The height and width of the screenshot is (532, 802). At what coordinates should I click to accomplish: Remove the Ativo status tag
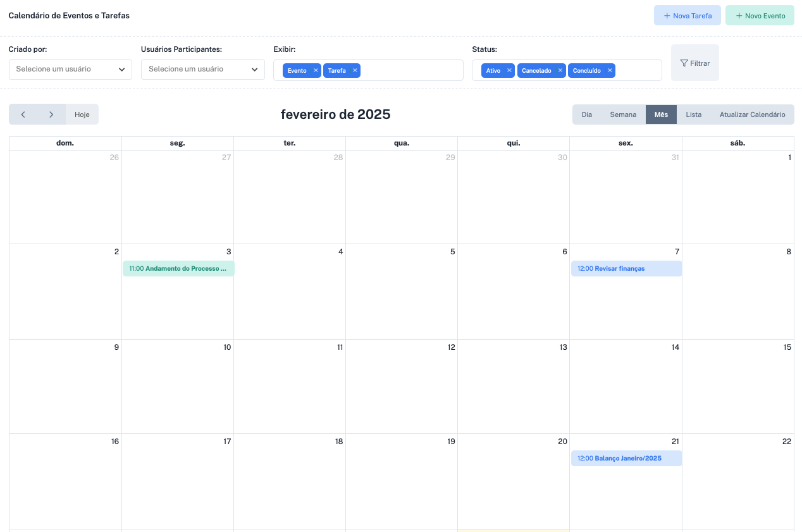click(509, 71)
